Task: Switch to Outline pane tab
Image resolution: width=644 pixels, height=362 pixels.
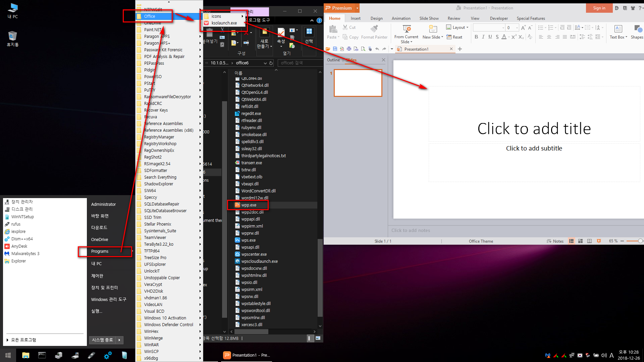Action: [333, 60]
